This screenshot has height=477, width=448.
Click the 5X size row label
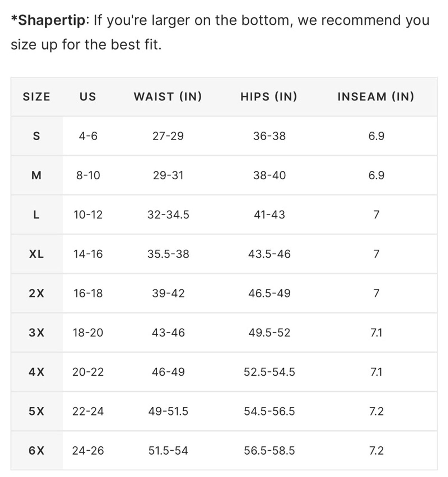(x=36, y=411)
